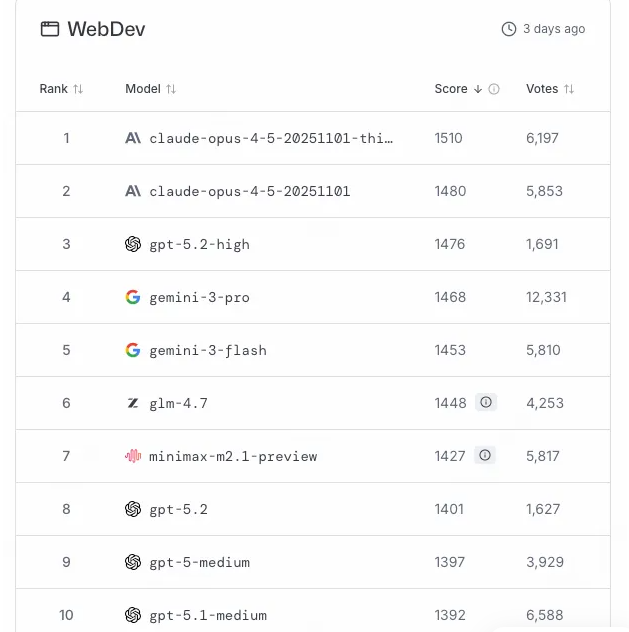Click the gpt-5.2 model entry
The height and width of the screenshot is (632, 629).
[x=177, y=509]
